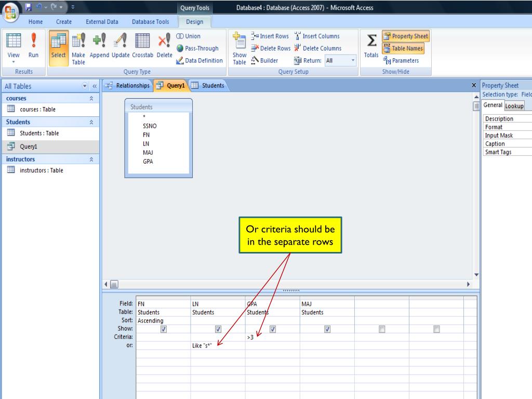
Task: Open the courses table in navigation pane
Action: click(x=51, y=109)
